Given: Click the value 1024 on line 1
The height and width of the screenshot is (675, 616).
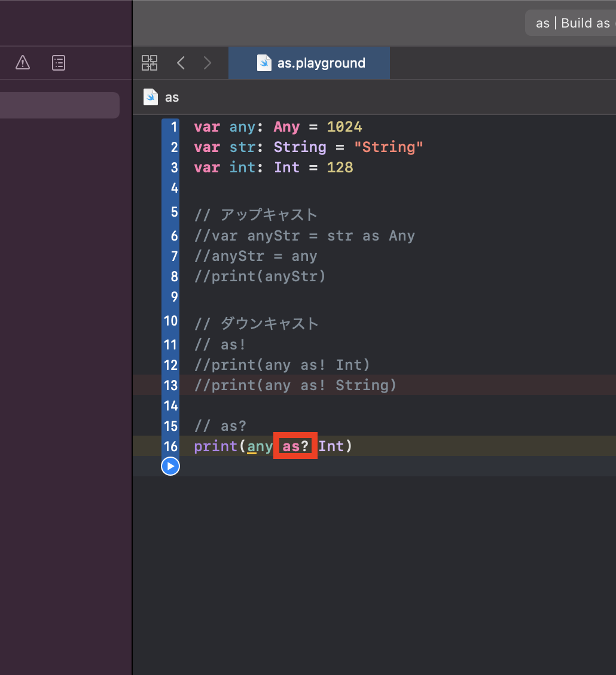Looking at the screenshot, I should click(344, 127).
